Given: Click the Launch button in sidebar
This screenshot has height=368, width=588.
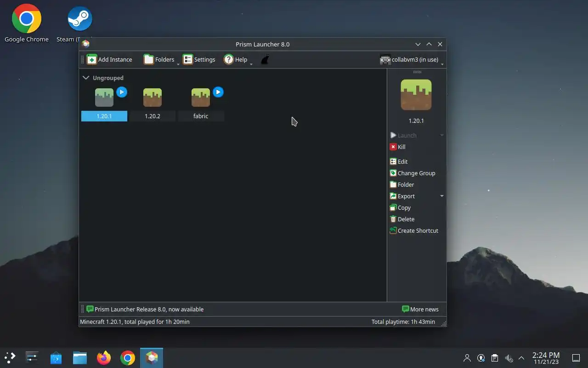Looking at the screenshot, I should pos(403,135).
